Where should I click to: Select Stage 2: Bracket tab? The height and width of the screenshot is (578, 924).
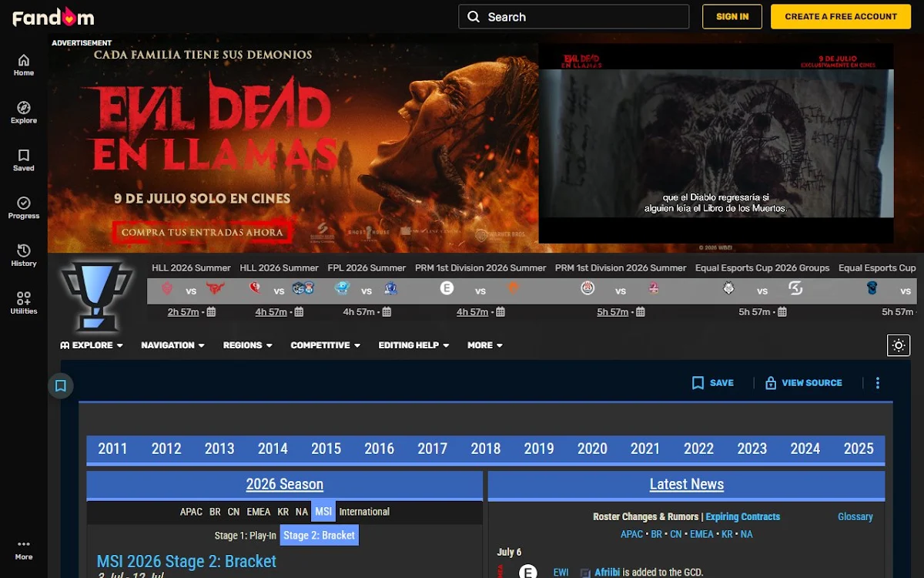tap(319, 536)
